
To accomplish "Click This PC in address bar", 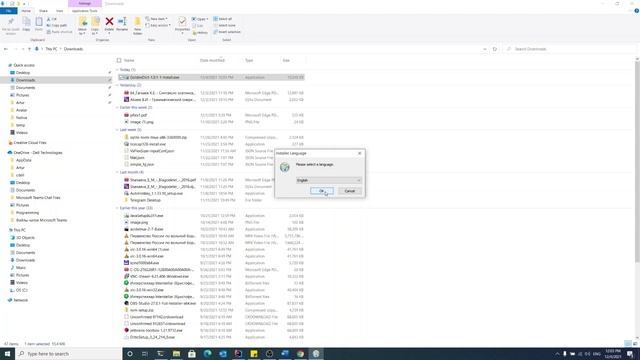I will coord(51,49).
